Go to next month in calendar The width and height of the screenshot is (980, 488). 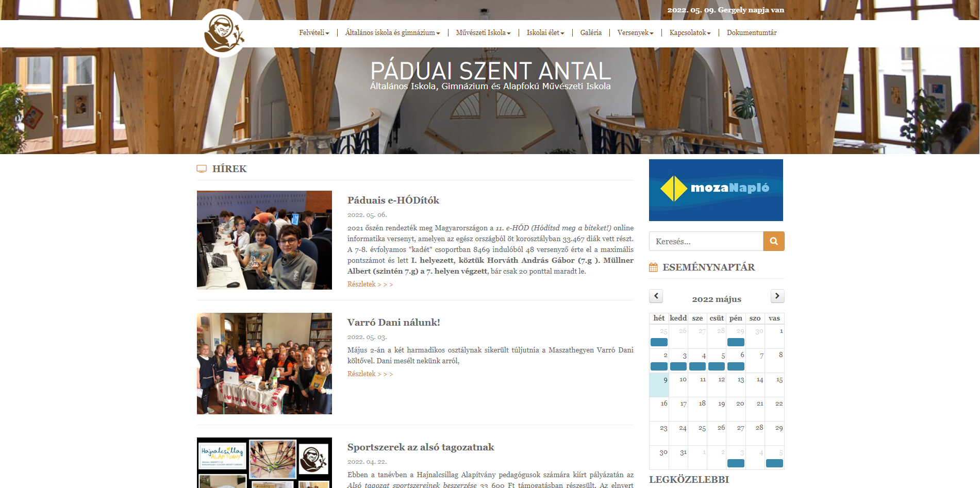point(777,296)
